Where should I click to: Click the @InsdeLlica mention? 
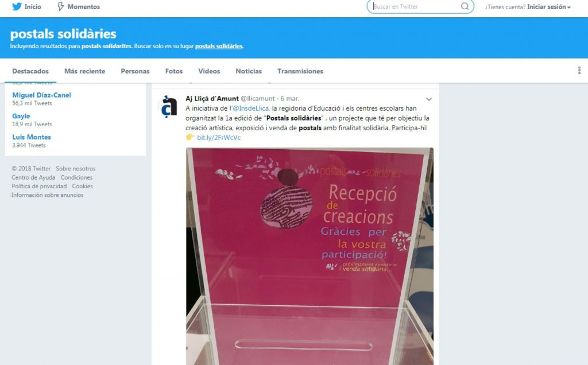[250, 108]
